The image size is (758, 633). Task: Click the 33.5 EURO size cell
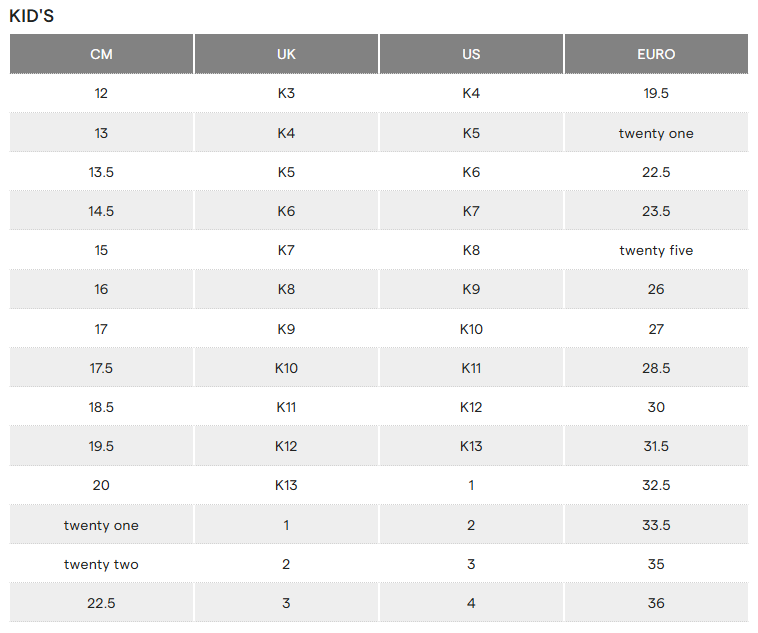click(x=656, y=525)
